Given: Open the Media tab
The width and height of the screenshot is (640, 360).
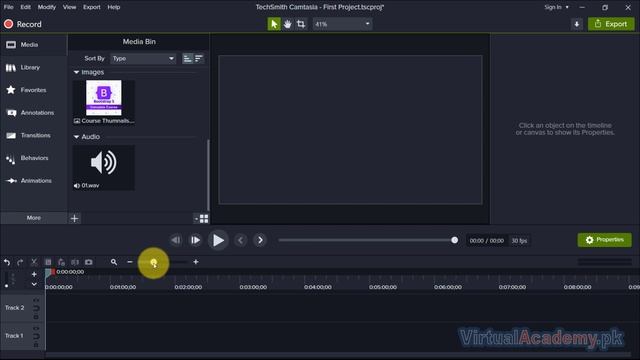Looking at the screenshot, I should pos(33,44).
